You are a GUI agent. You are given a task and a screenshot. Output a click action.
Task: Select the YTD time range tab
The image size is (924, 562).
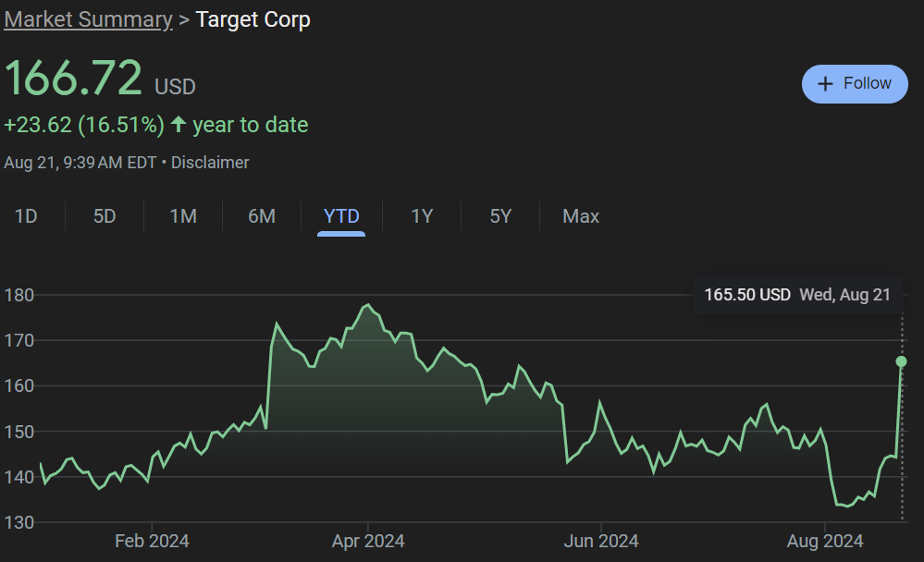coord(341,216)
